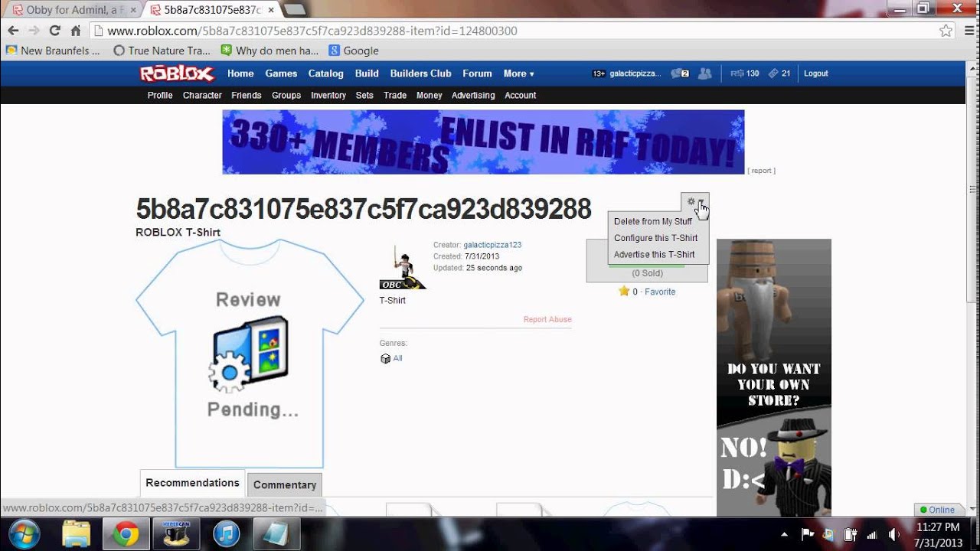Click the volume icon in system tray
Screen dimensions: 980x551
893,534
